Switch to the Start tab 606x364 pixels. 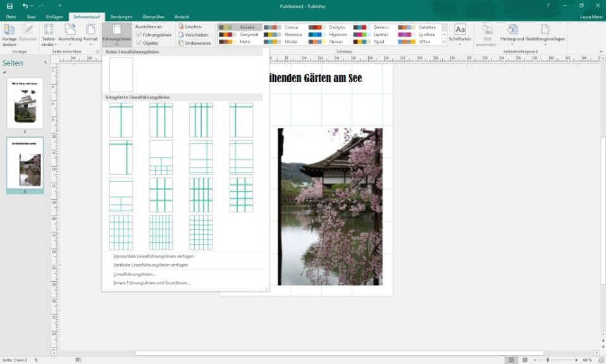pos(31,16)
